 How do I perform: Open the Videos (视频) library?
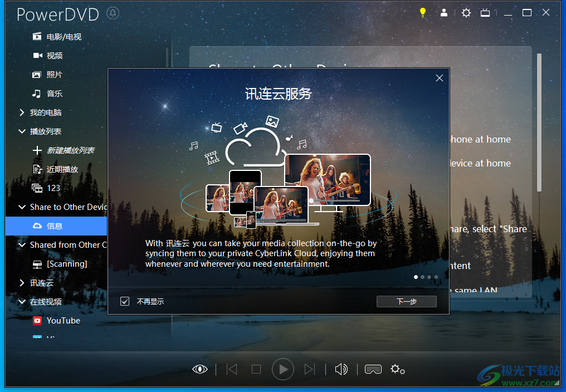click(48, 56)
